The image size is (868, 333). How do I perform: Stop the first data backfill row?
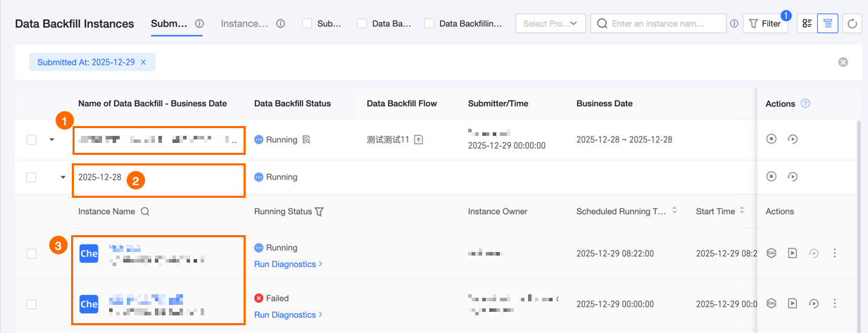coord(772,139)
